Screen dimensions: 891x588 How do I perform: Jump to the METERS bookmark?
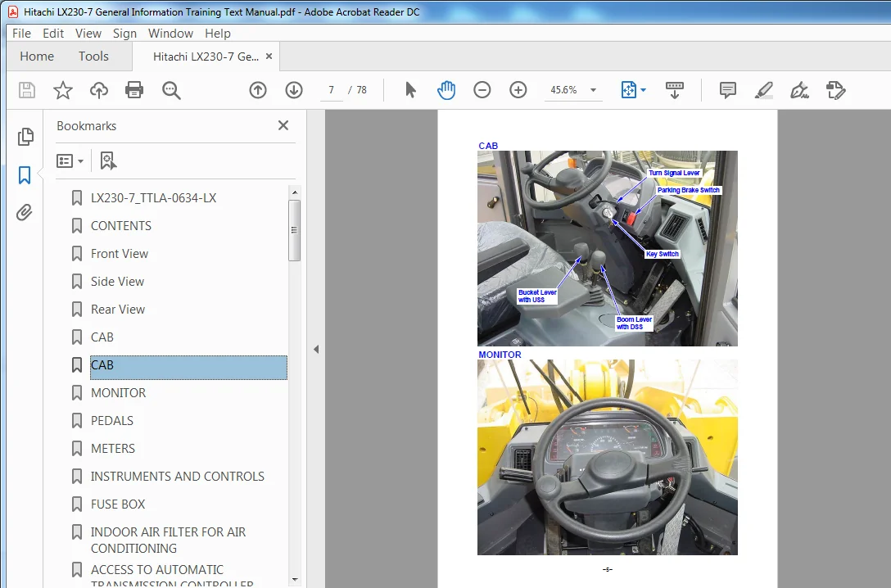pyautogui.click(x=112, y=448)
